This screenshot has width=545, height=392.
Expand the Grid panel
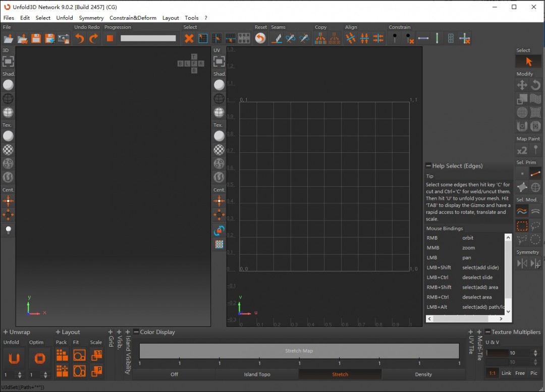click(111, 332)
